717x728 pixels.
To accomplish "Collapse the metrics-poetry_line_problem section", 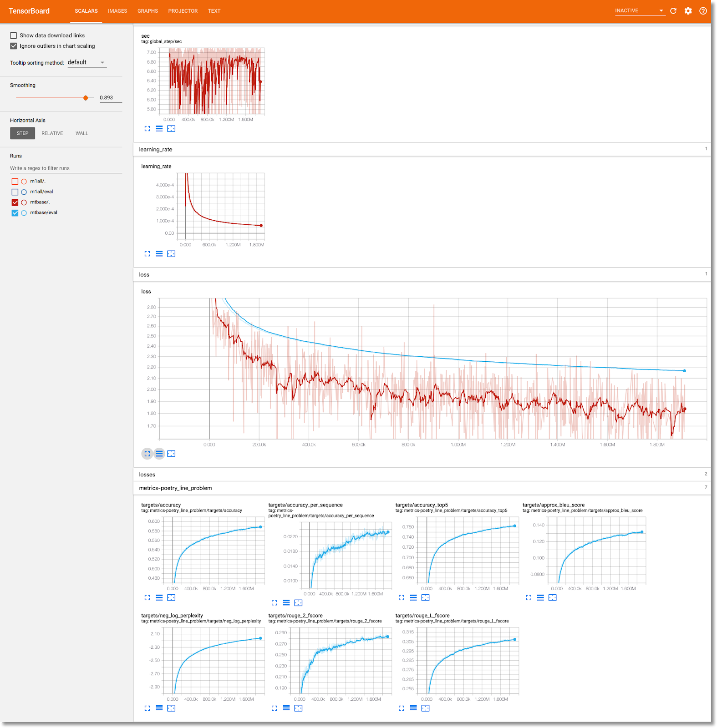I will (175, 488).
